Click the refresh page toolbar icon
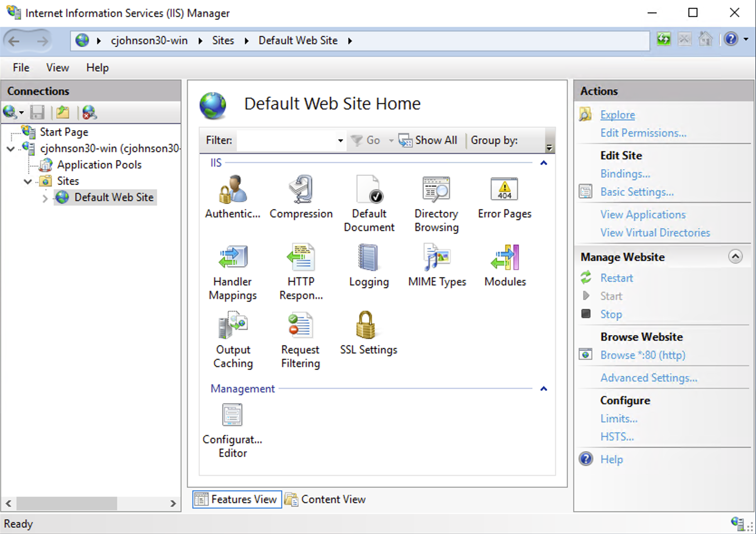Image resolution: width=756 pixels, height=534 pixels. tap(663, 39)
